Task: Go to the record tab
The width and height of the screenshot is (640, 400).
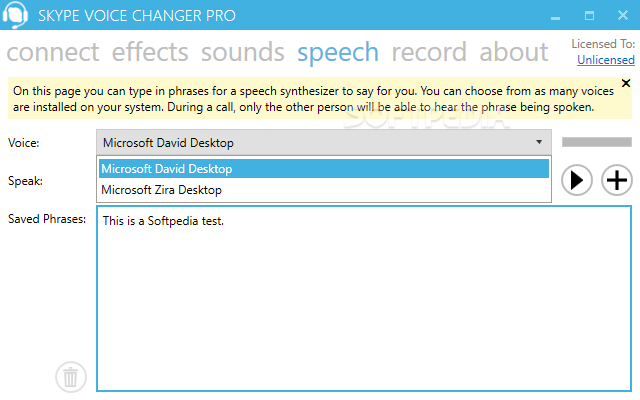Action: [429, 52]
